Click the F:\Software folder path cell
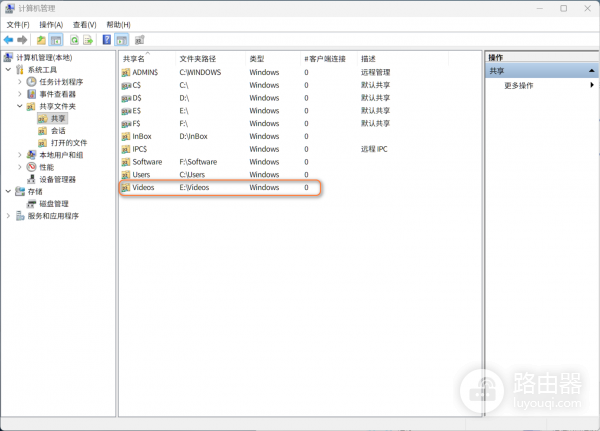 (x=198, y=162)
